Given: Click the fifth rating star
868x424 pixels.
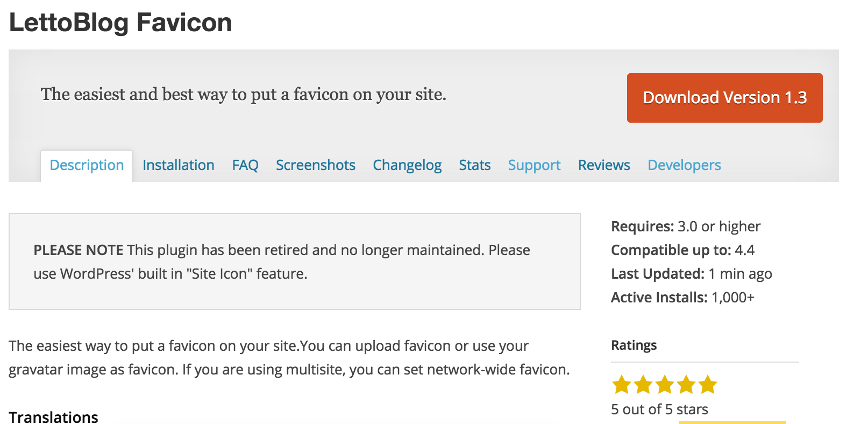Looking at the screenshot, I should (708, 385).
